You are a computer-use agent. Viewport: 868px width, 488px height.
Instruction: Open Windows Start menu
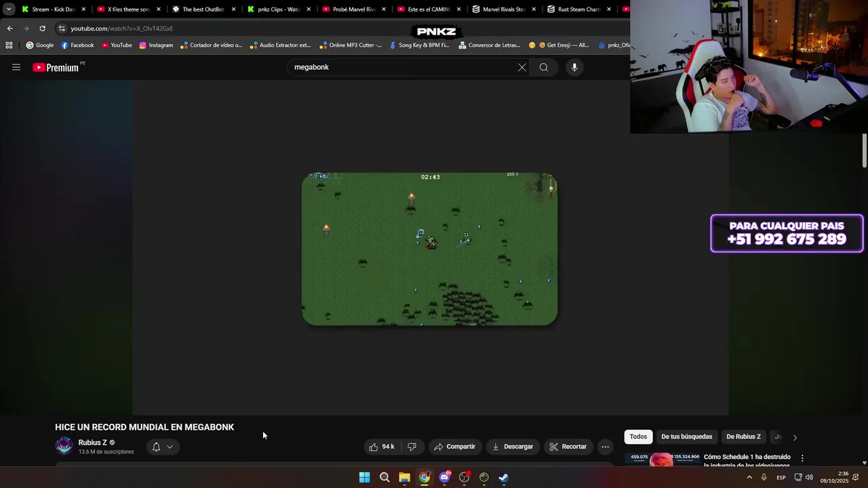click(364, 477)
